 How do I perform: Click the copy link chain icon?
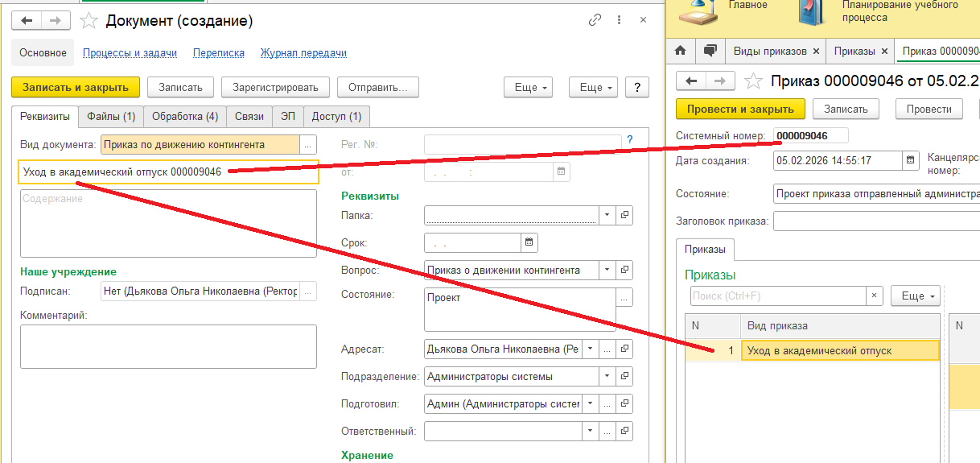595,20
